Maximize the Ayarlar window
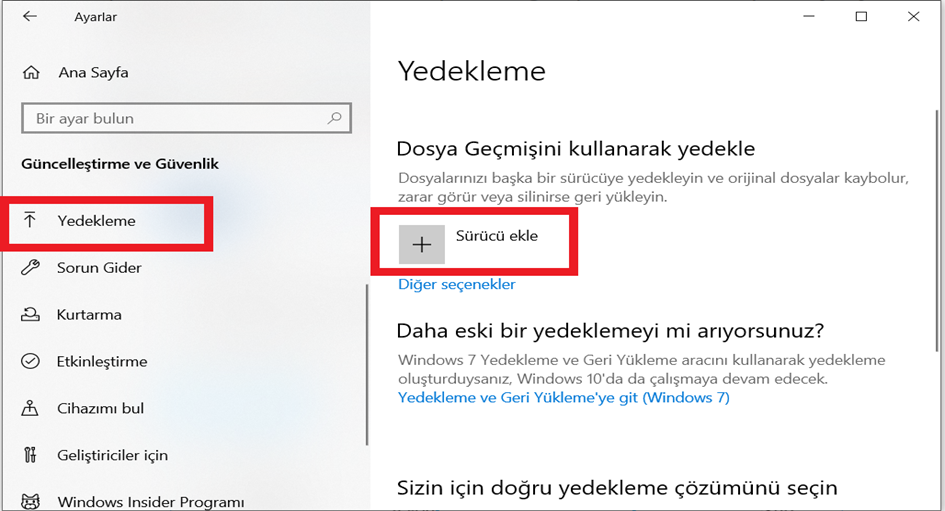Image resolution: width=945 pixels, height=511 pixels. point(861,16)
